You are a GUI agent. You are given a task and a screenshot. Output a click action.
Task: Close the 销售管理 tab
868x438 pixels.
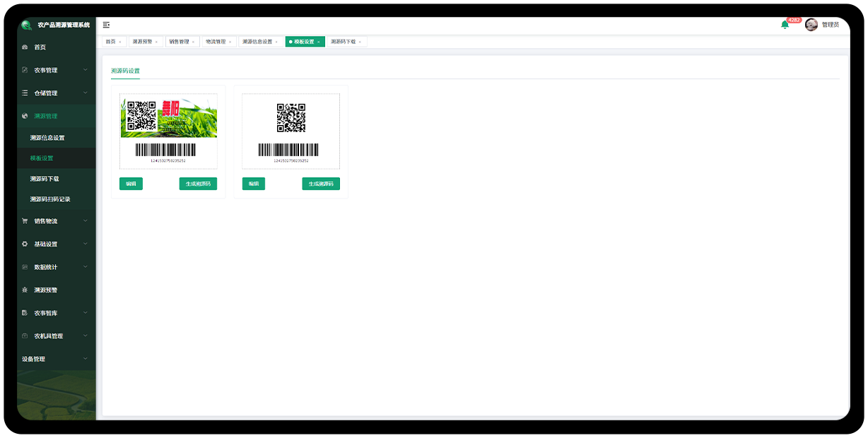pyautogui.click(x=193, y=42)
